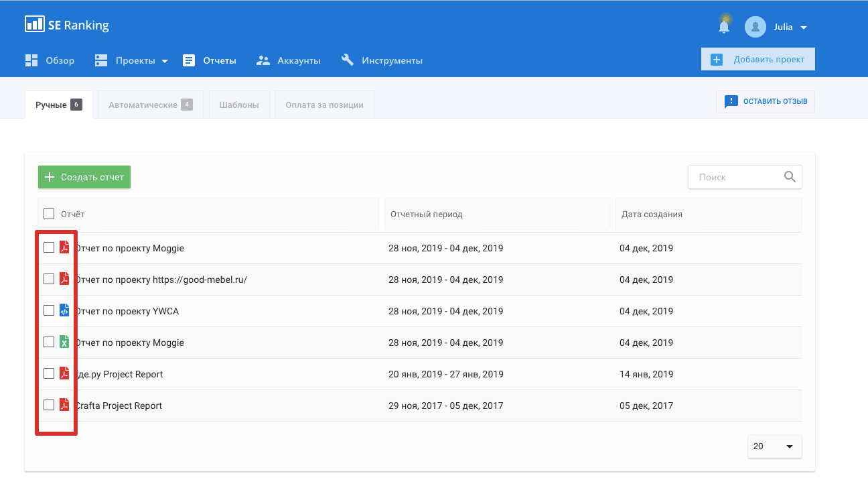Expand the Проекты dropdown in the navigation
The image size is (868, 486).
tap(165, 61)
